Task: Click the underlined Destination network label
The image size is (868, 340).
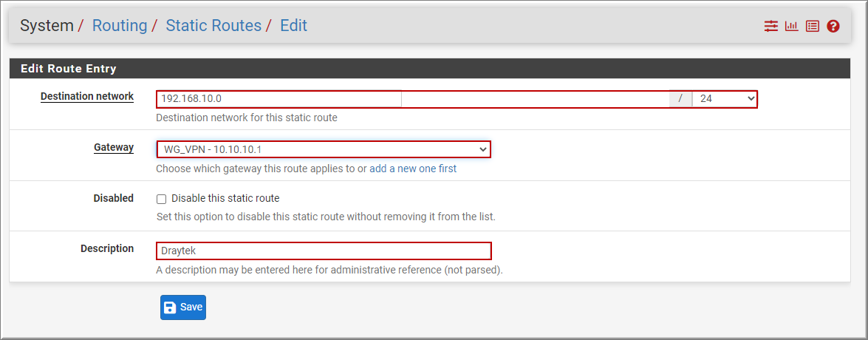Action: point(87,96)
